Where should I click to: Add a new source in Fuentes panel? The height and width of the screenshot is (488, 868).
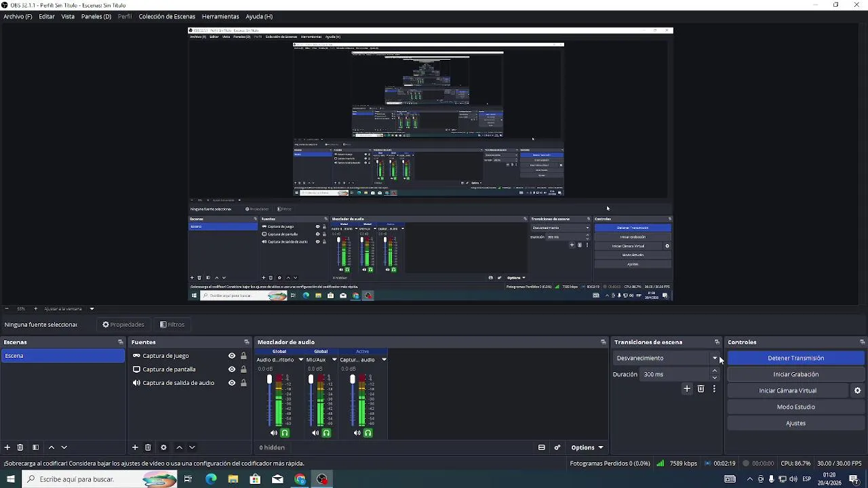[135, 447]
